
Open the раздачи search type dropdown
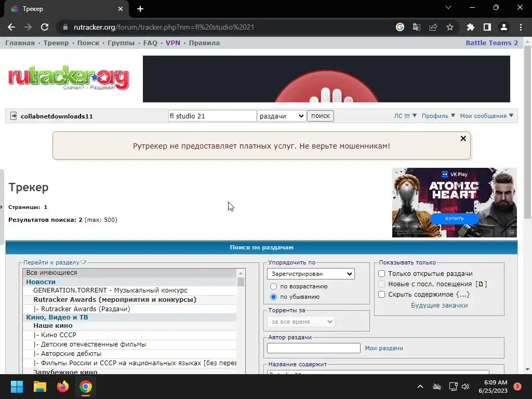[282, 116]
